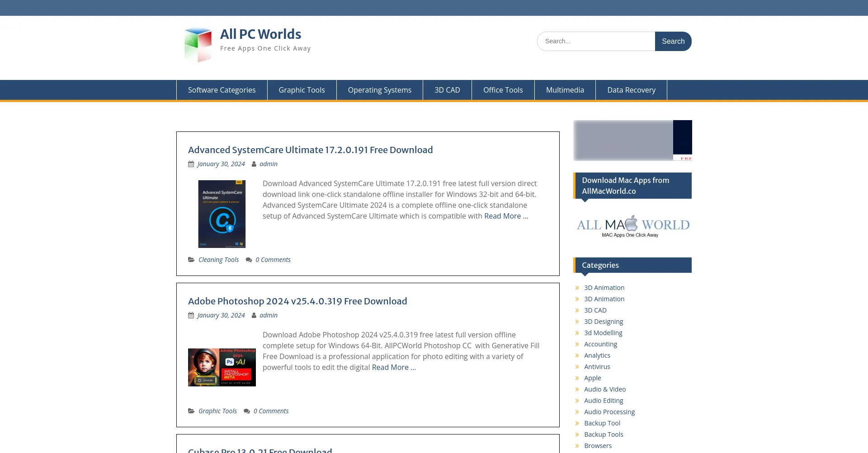Screen dimensions: 868x453
Task: Open the second 3D Animation category link
Action: pos(604,299)
